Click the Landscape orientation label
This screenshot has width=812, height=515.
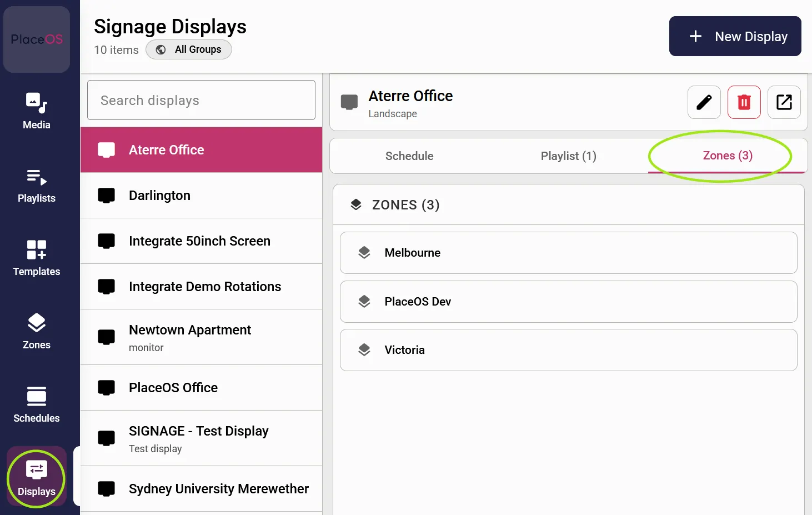pos(393,114)
